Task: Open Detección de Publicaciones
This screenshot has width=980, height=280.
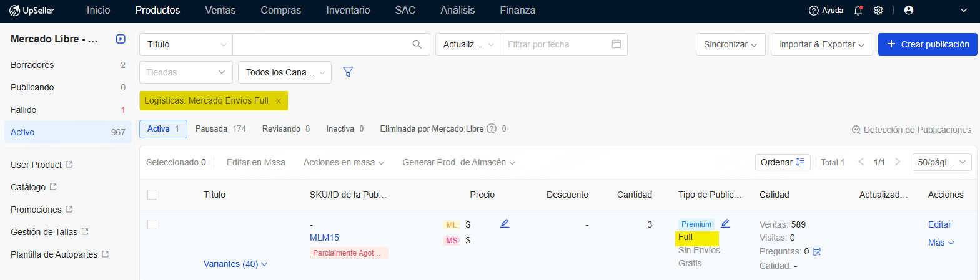Action: tap(911, 130)
